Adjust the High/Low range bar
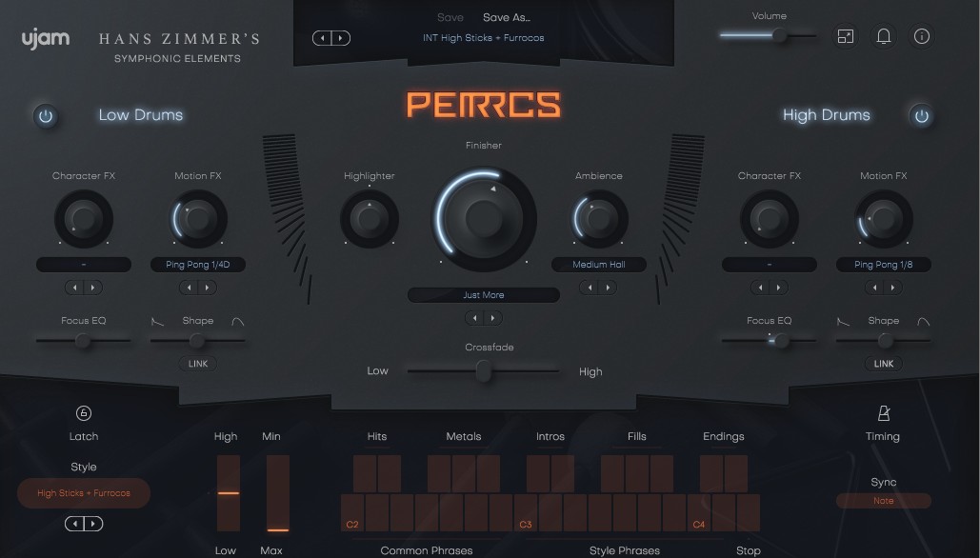 229,493
